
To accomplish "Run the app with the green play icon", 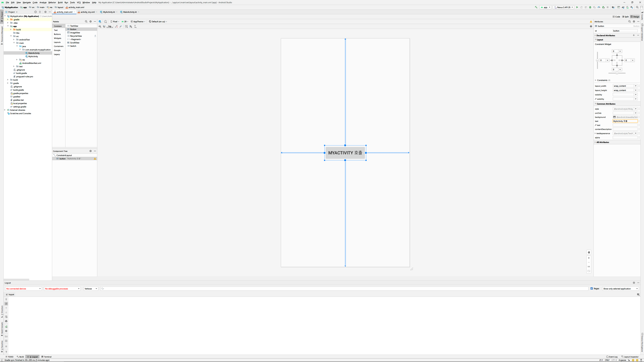I will (x=577, y=7).
